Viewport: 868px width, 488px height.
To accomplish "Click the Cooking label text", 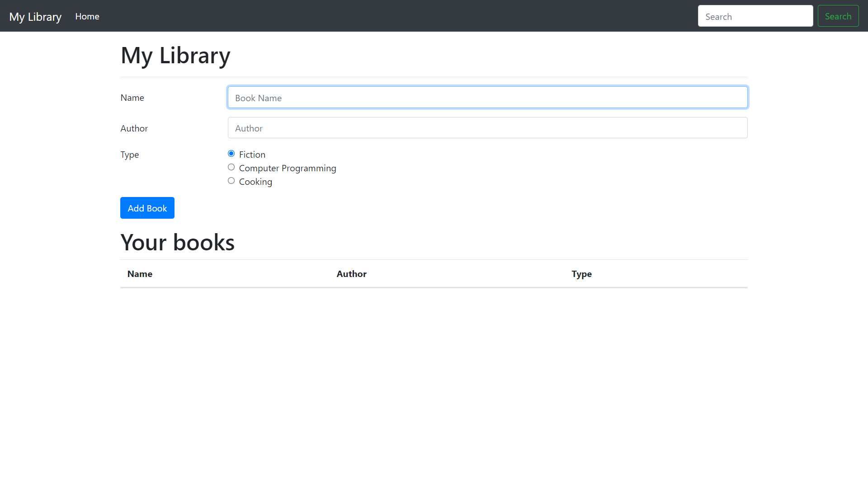I will click(x=255, y=182).
